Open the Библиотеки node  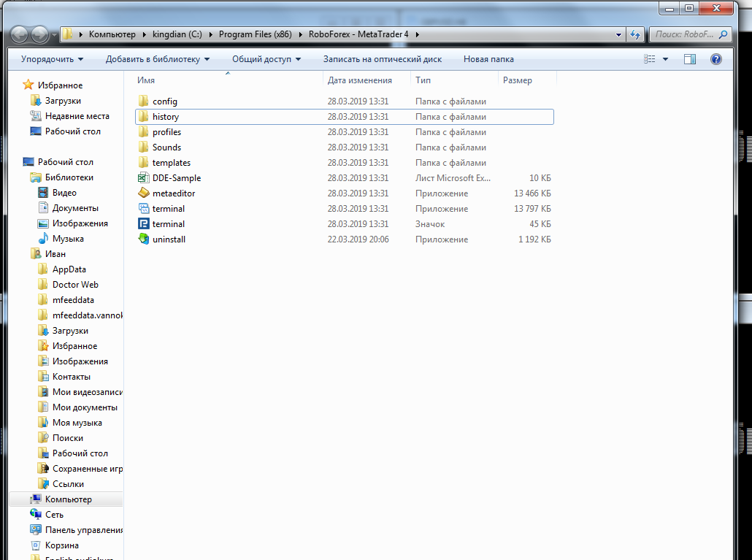pos(69,177)
